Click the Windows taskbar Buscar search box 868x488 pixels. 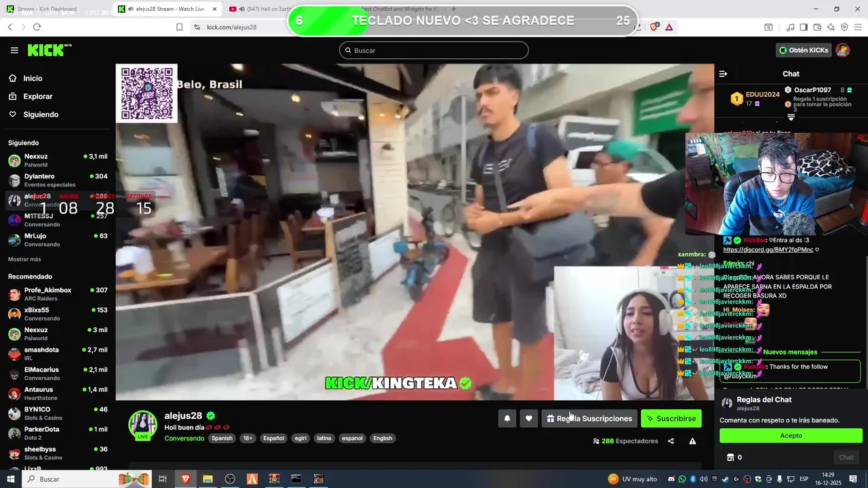point(87,479)
